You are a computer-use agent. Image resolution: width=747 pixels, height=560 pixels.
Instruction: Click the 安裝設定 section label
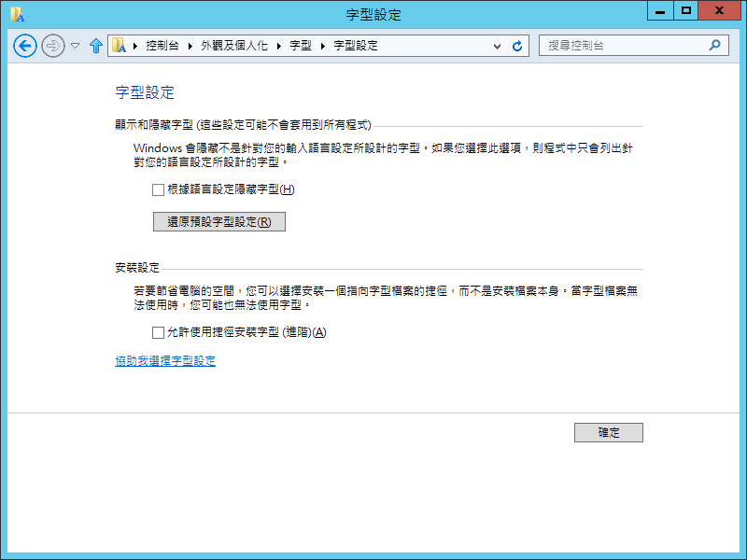tap(137, 268)
